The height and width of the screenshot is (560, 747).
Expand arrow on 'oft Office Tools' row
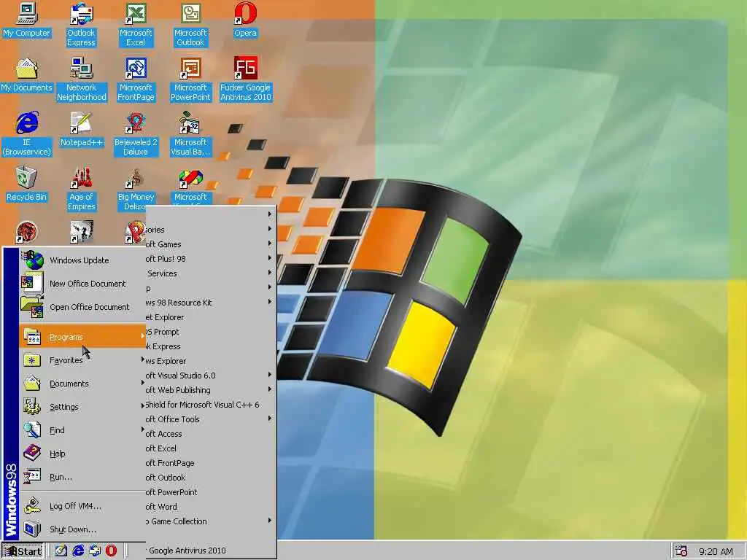(270, 419)
